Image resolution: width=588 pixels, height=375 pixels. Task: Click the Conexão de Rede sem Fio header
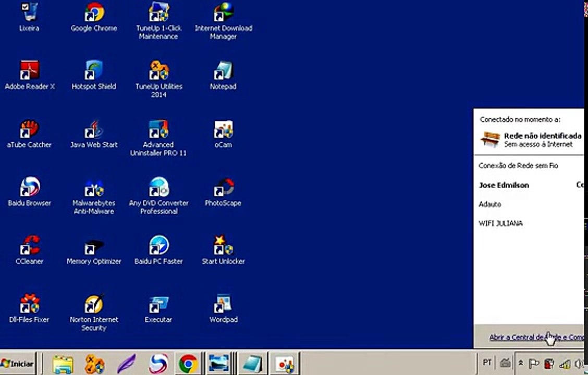(519, 166)
